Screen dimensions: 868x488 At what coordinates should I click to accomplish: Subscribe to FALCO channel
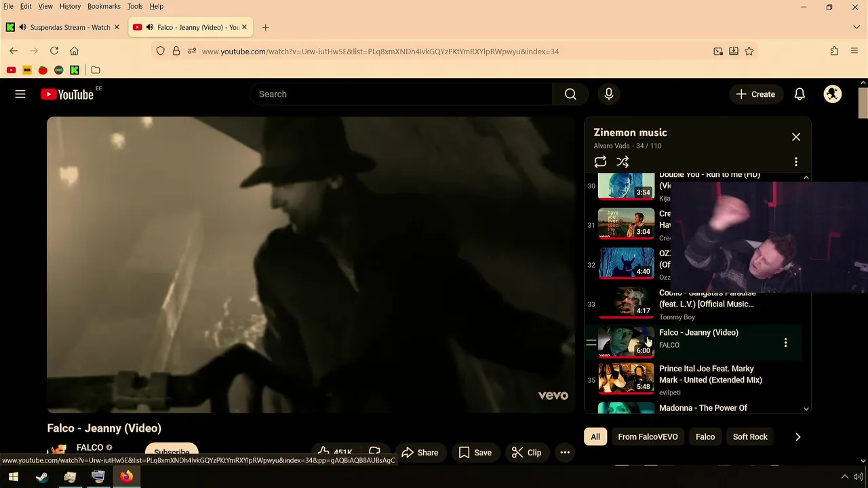point(172,453)
